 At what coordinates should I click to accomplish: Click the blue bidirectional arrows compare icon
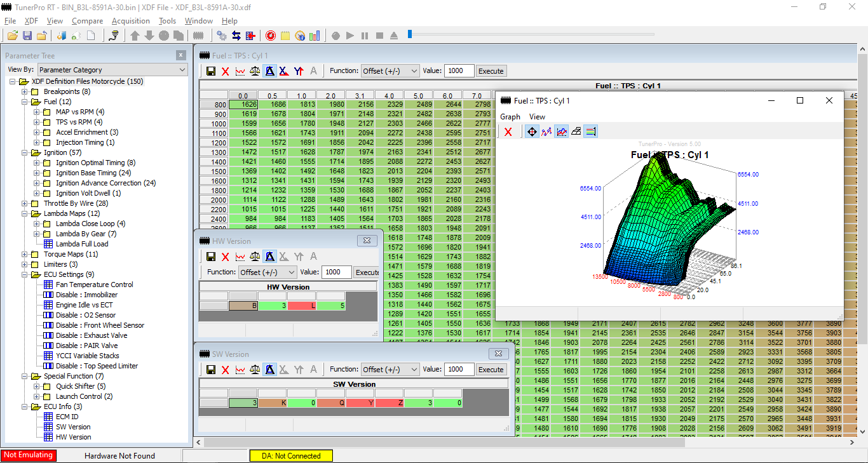pyautogui.click(x=236, y=36)
